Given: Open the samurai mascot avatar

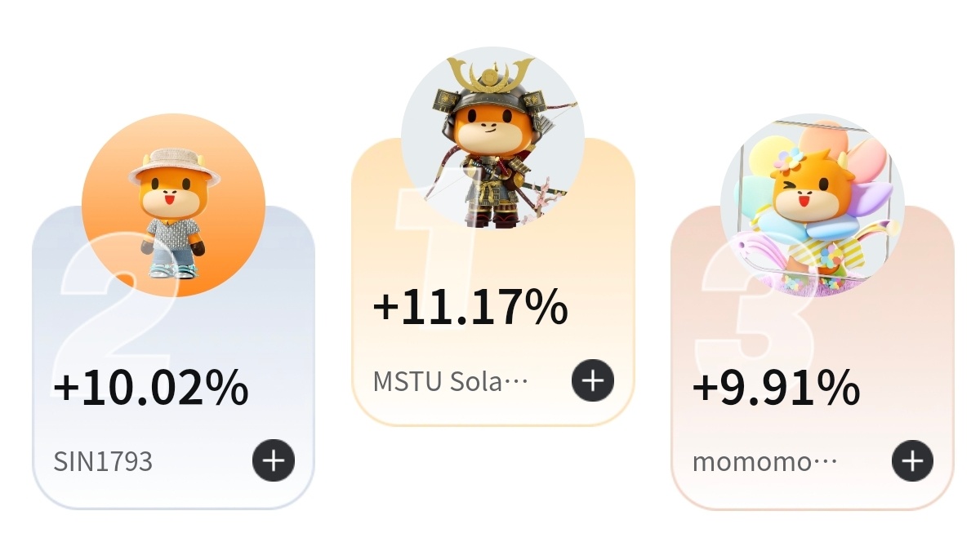Looking at the screenshot, I should click(x=492, y=139).
